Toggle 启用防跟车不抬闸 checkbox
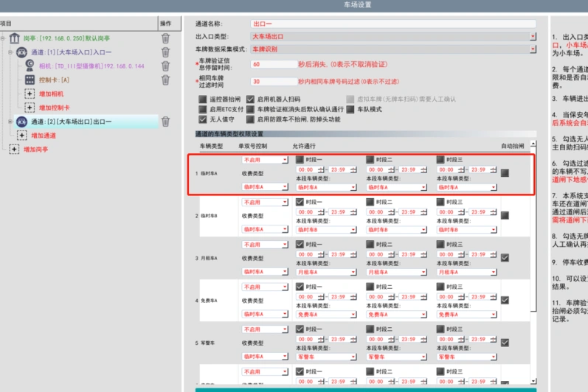This screenshot has width=588, height=392. [250, 119]
